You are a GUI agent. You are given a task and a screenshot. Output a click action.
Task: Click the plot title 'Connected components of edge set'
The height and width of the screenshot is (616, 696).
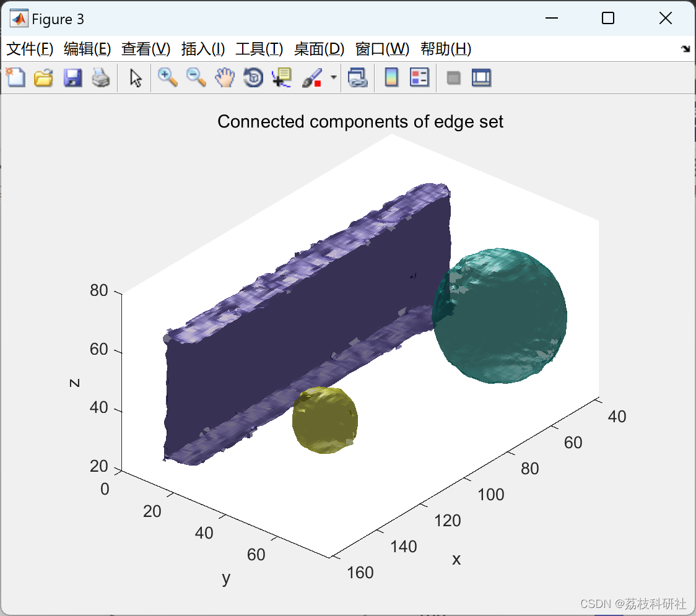360,121
